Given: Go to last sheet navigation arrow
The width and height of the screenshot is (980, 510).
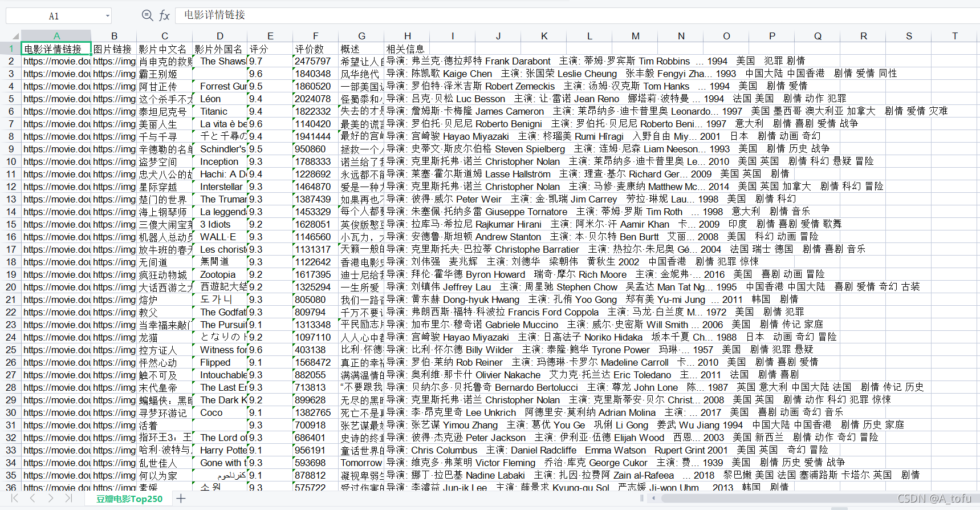Looking at the screenshot, I should pyautogui.click(x=68, y=499).
